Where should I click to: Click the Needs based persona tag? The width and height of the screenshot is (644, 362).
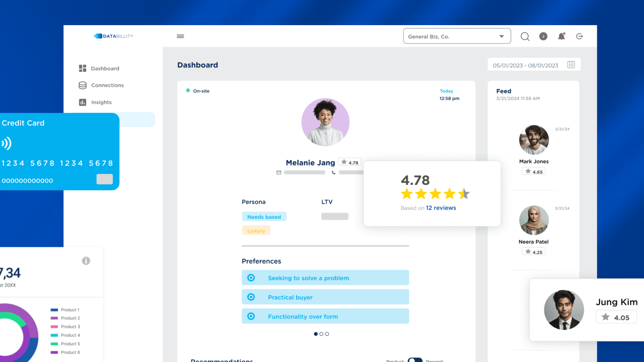(x=264, y=217)
